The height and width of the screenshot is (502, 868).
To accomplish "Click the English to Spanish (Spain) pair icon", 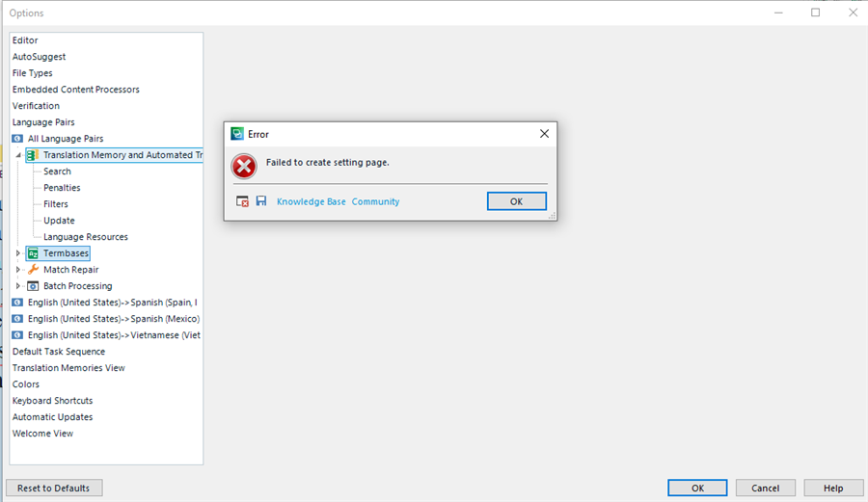I will tap(17, 303).
